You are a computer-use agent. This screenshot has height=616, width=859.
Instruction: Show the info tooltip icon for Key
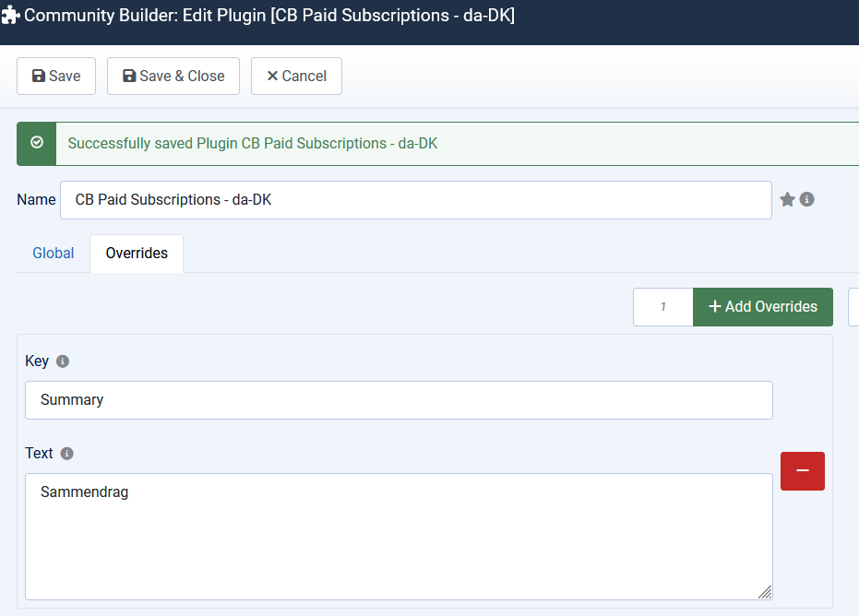[x=63, y=361]
